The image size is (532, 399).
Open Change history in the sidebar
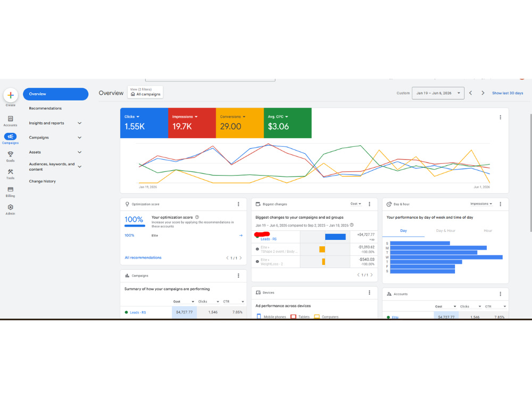click(x=43, y=181)
